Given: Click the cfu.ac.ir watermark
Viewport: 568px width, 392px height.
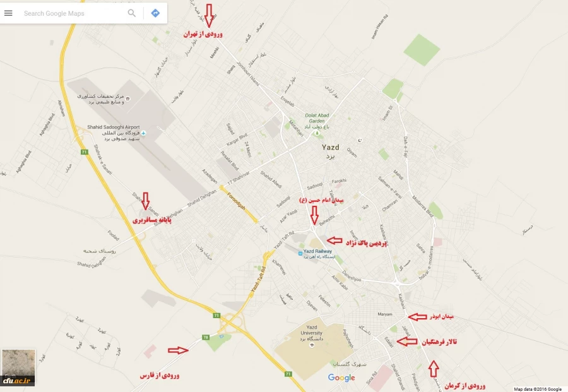Looking at the screenshot, I should click(17, 381).
